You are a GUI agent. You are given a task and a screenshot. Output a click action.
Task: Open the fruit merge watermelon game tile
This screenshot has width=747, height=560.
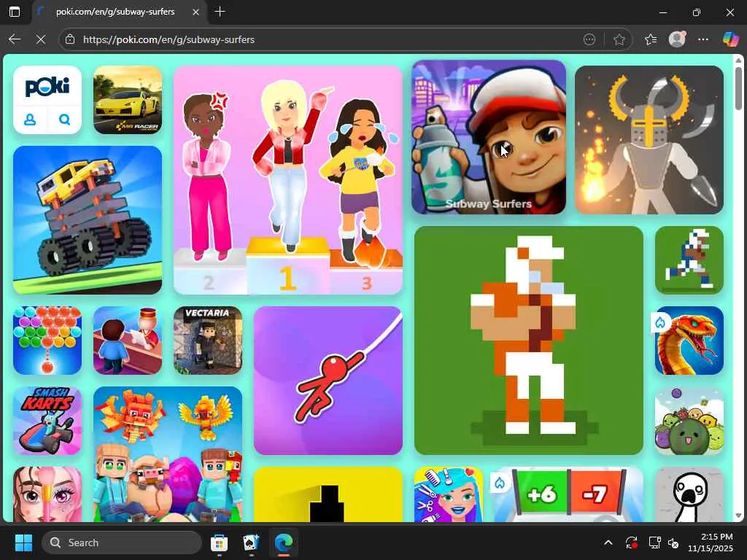[689, 421]
